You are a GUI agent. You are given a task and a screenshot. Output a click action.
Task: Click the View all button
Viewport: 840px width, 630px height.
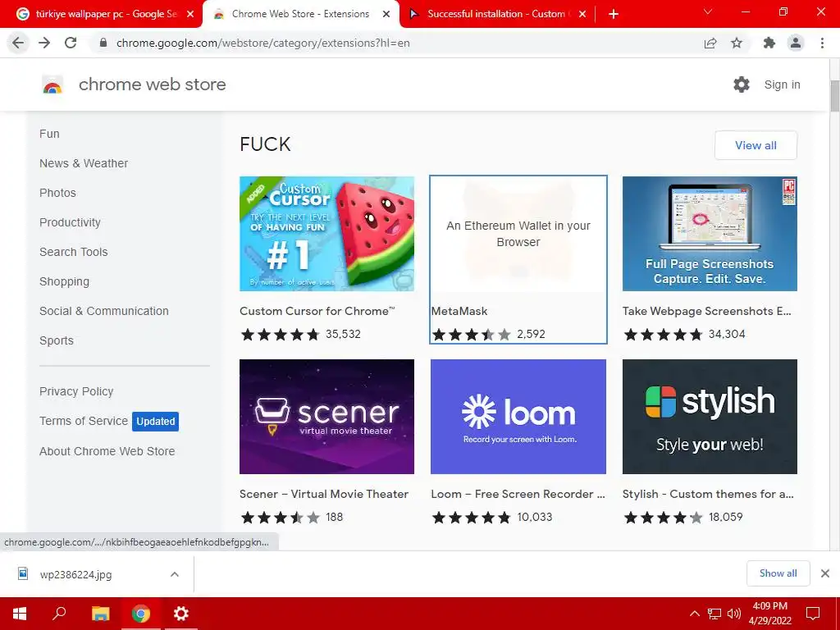pyautogui.click(x=756, y=145)
